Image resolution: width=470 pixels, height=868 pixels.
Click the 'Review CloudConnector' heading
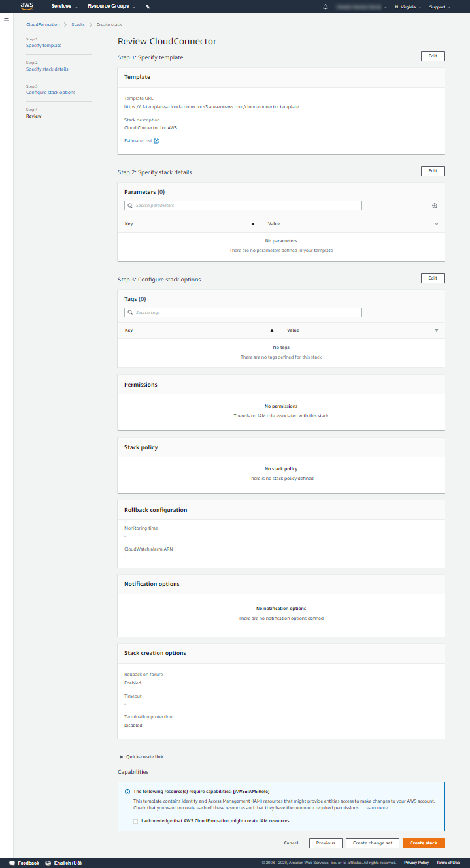coord(167,41)
